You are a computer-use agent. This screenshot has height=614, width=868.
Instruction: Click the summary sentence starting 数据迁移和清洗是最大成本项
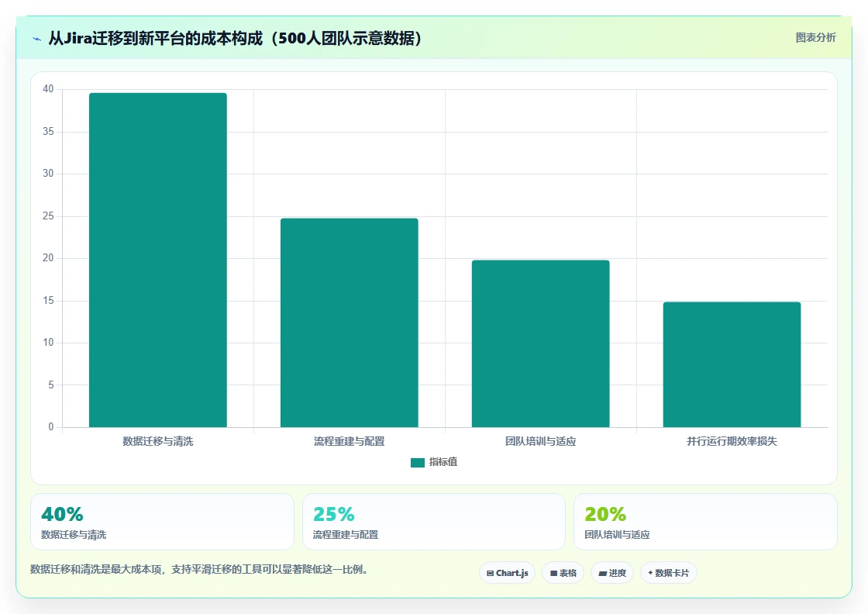pos(199,569)
